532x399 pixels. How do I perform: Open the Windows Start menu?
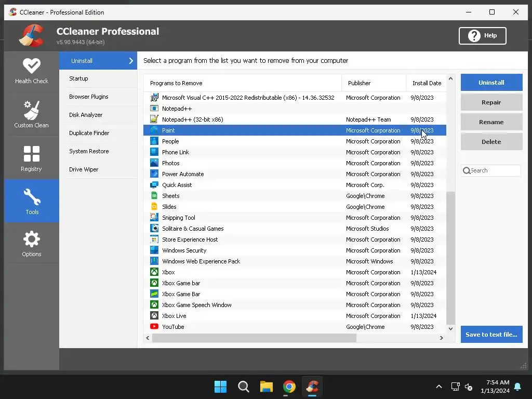tap(220, 387)
